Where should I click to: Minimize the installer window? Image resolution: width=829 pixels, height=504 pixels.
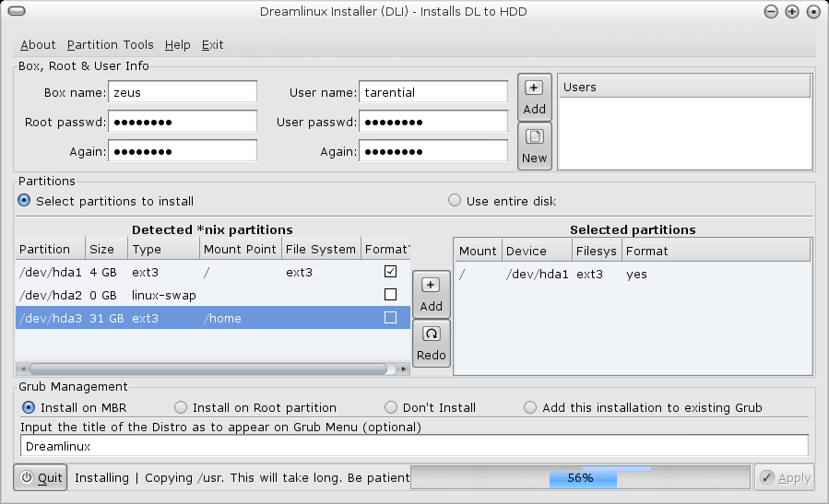771,12
